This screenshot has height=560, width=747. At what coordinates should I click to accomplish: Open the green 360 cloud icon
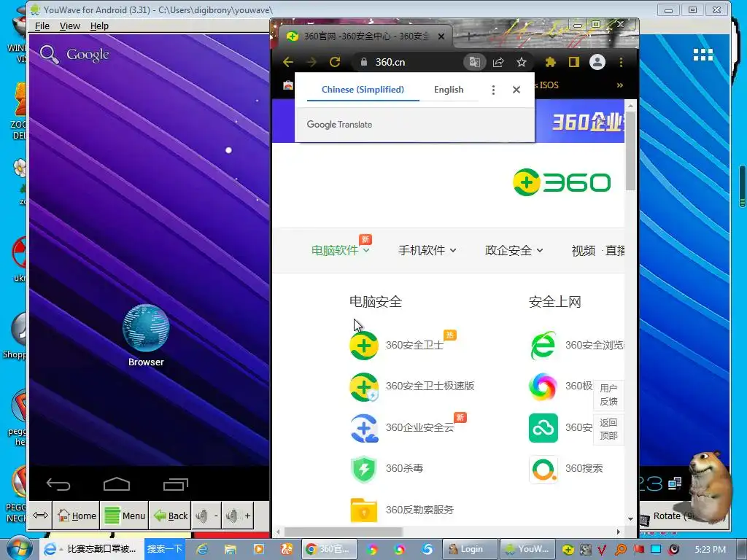point(543,427)
